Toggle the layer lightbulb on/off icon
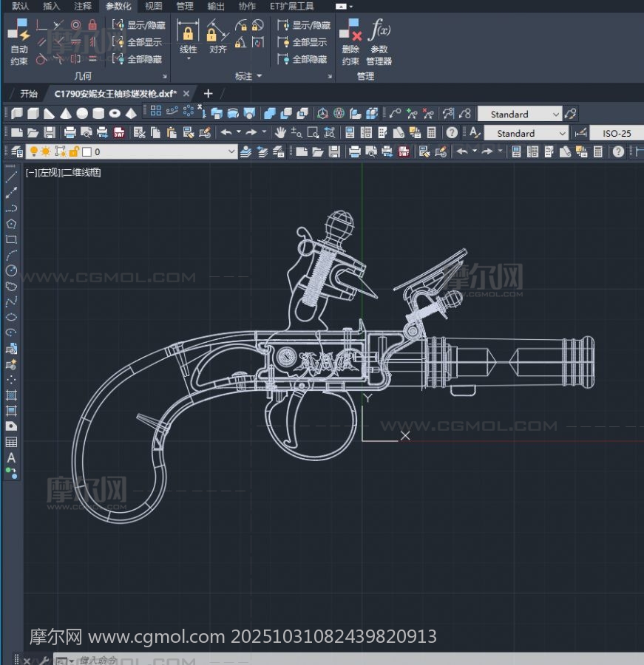This screenshot has width=644, height=665. coord(33,151)
